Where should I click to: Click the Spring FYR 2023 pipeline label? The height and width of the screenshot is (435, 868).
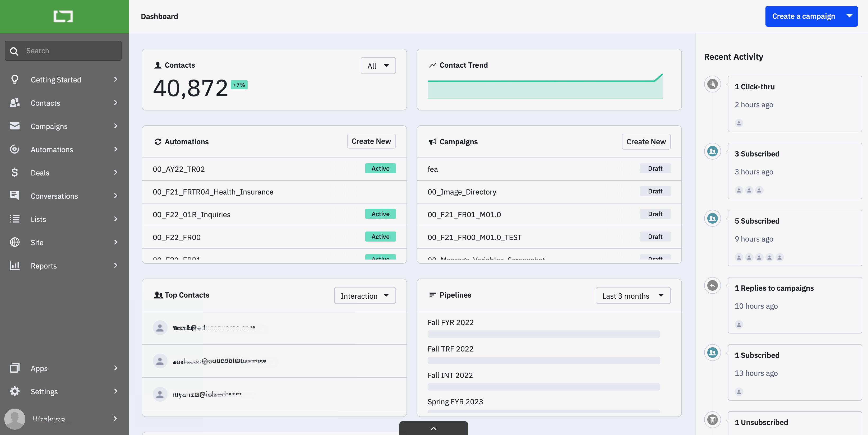click(x=455, y=402)
